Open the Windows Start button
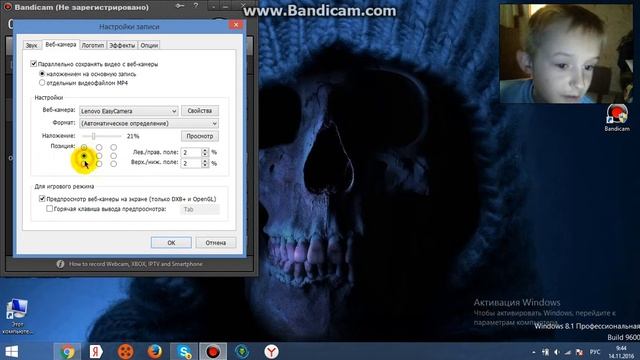The width and height of the screenshot is (640, 360). point(11,351)
